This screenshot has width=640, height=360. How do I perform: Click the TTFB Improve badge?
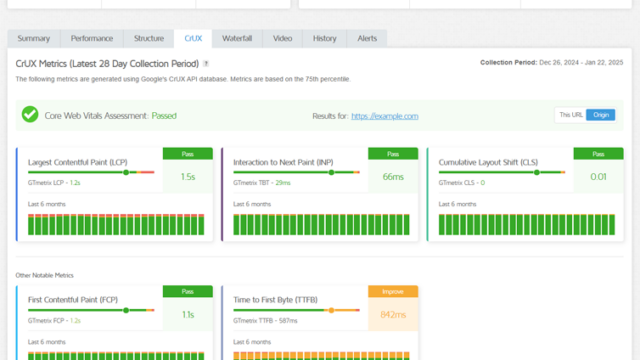tap(393, 291)
